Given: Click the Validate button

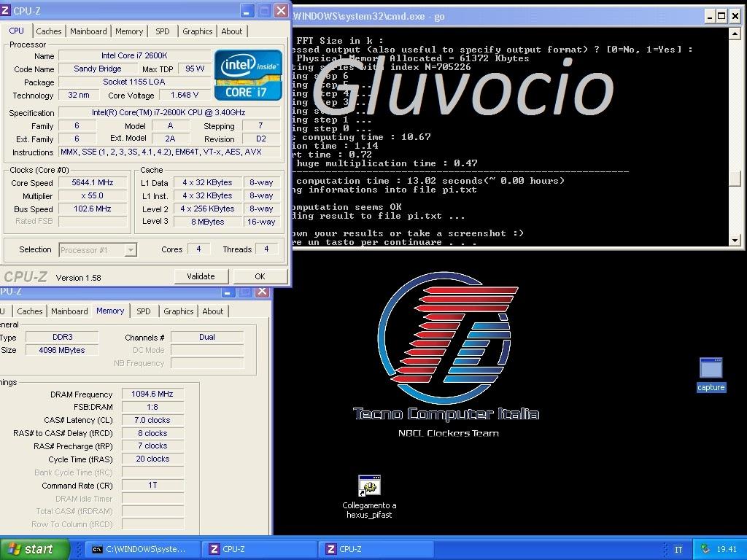Looking at the screenshot, I should coord(201,276).
